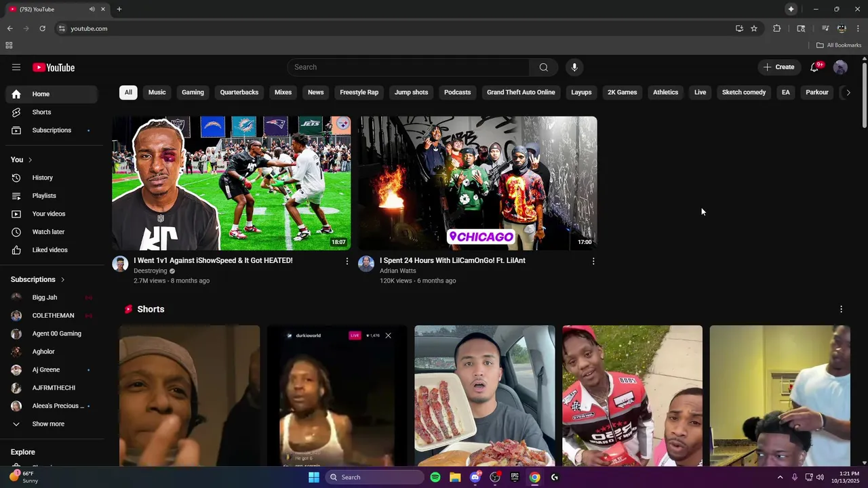Open the Agent 00 Gaming channel
This screenshot has height=488, width=868.
pos(52,333)
